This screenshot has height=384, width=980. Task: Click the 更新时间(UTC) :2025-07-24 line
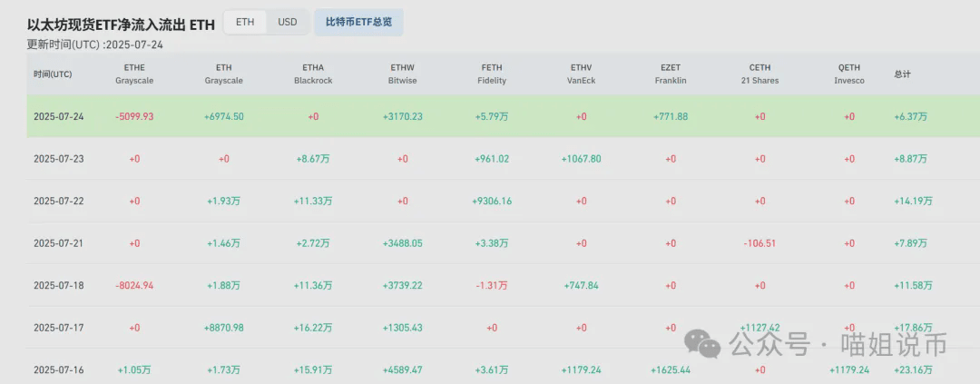(x=95, y=44)
